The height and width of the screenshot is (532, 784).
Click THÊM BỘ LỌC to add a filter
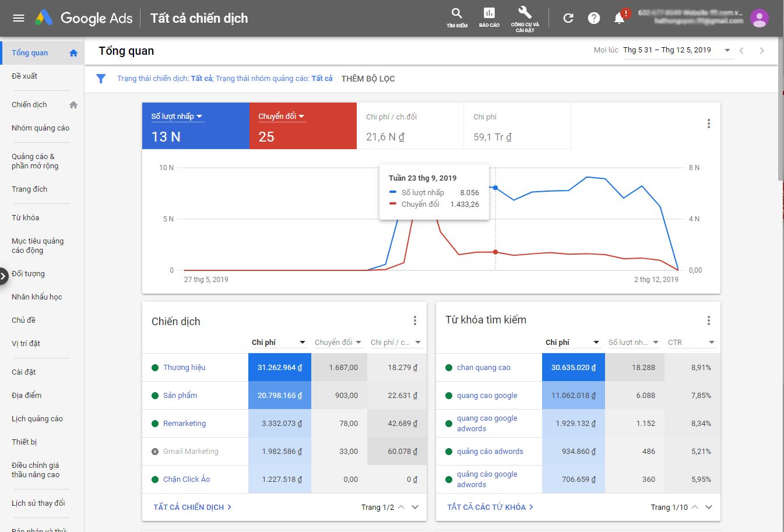coord(368,79)
